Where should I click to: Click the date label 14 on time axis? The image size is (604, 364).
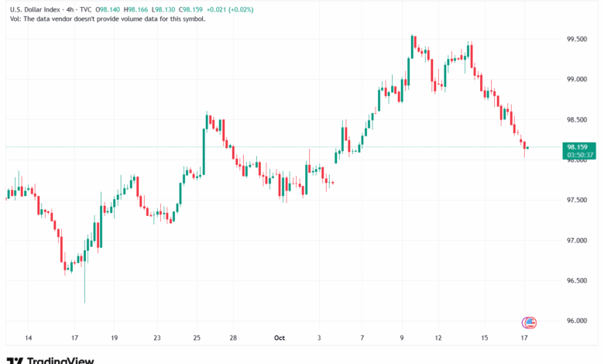(x=29, y=338)
